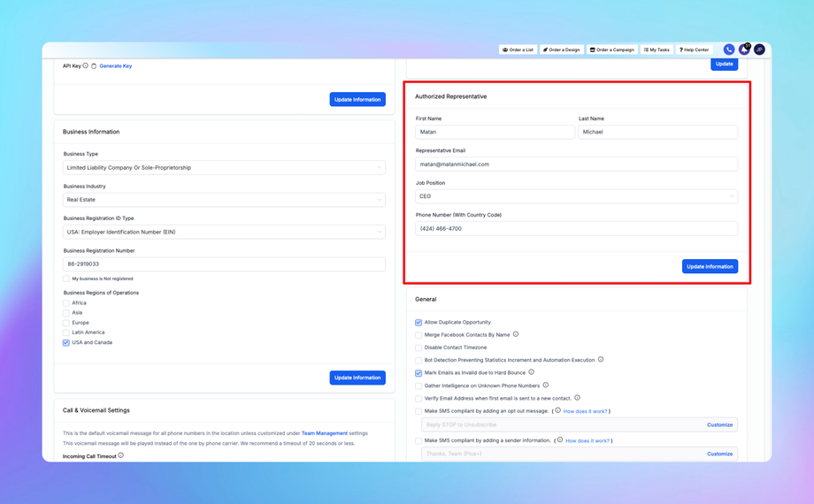Screen dimensions: 814x504
Task: Check the Asia region checkbox
Action: coord(66,313)
